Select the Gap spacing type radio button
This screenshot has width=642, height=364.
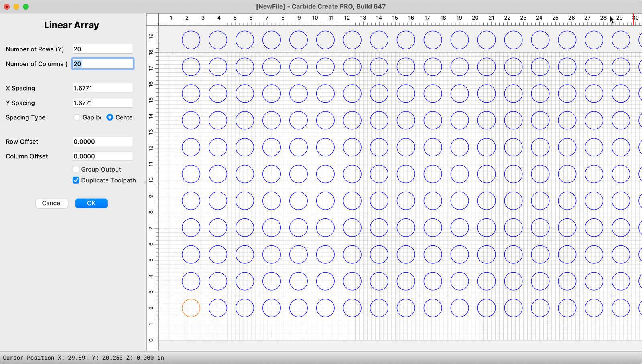(x=77, y=117)
